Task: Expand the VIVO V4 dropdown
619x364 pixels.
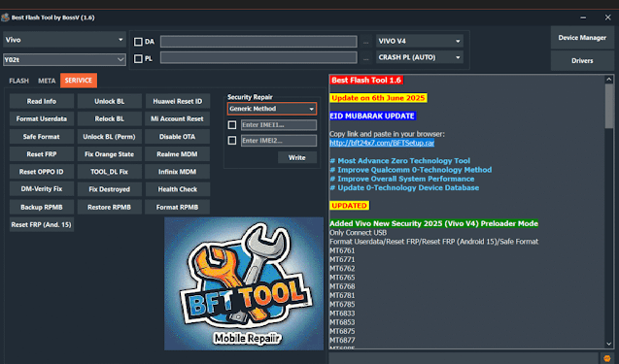Action: (420, 41)
